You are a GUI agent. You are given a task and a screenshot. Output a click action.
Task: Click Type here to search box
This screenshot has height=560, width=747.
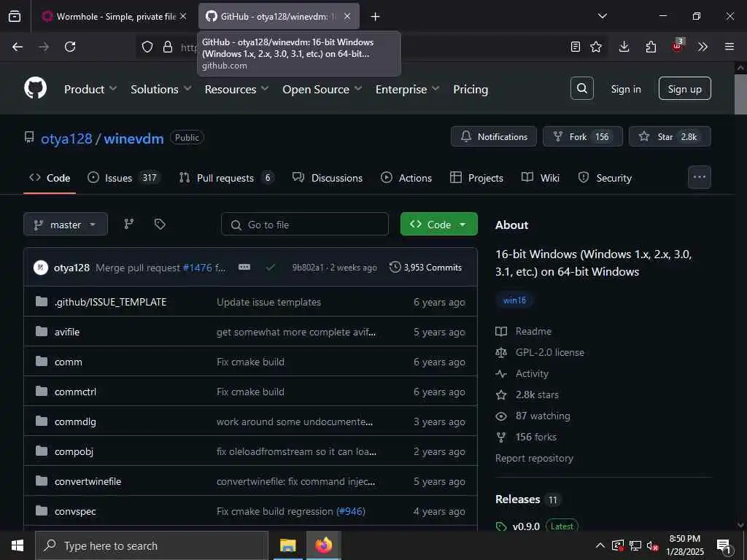[152, 545]
